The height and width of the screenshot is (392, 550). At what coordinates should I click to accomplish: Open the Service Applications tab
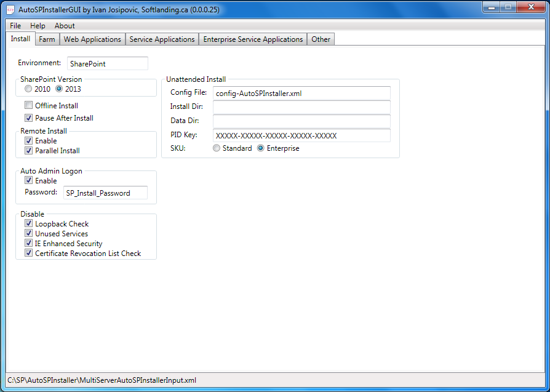162,39
